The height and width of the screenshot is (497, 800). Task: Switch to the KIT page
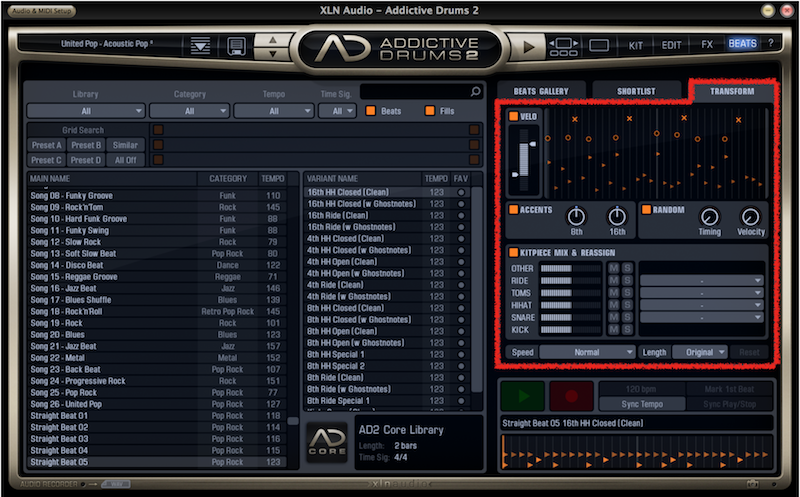[636, 45]
